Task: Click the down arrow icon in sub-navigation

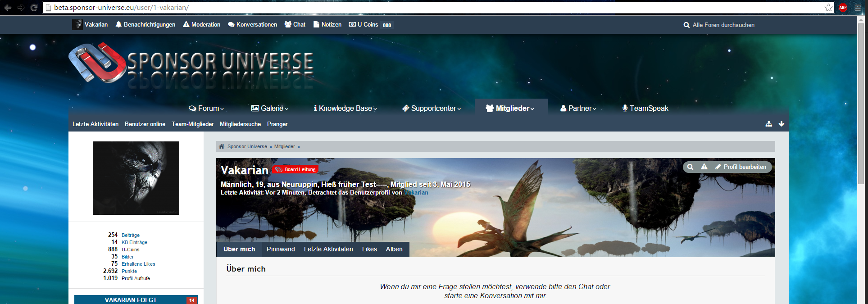Action: pyautogui.click(x=782, y=124)
